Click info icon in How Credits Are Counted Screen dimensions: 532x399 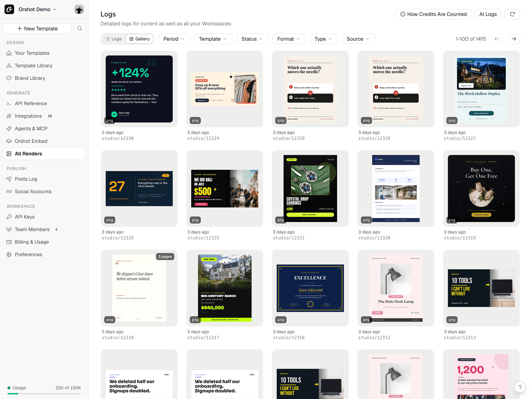pyautogui.click(x=403, y=14)
